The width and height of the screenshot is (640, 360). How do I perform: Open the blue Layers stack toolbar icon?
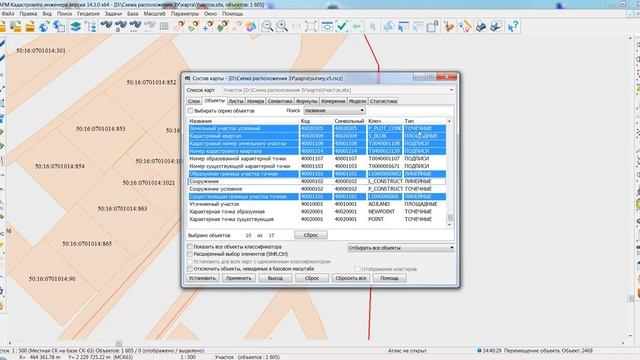point(76,27)
